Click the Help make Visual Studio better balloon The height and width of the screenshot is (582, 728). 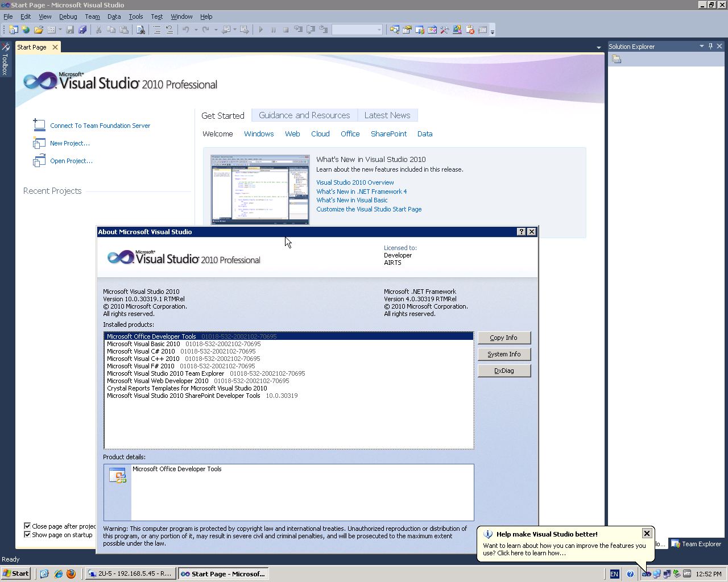tap(565, 544)
